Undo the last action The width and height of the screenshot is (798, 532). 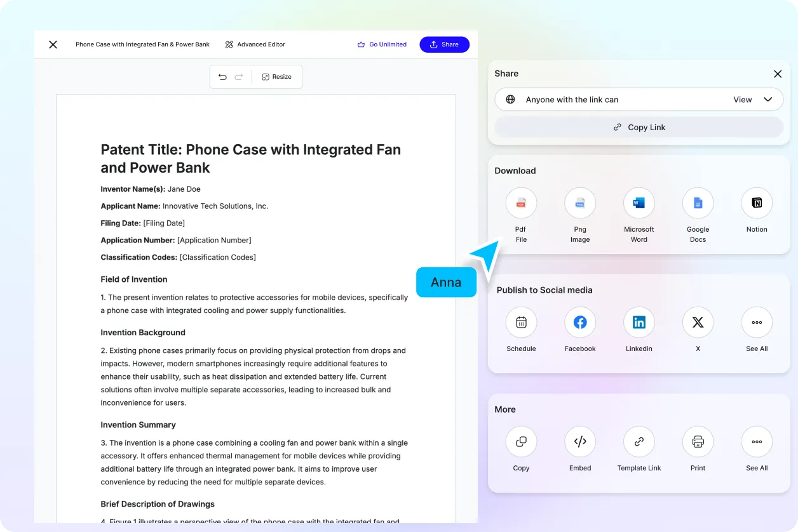pos(222,77)
